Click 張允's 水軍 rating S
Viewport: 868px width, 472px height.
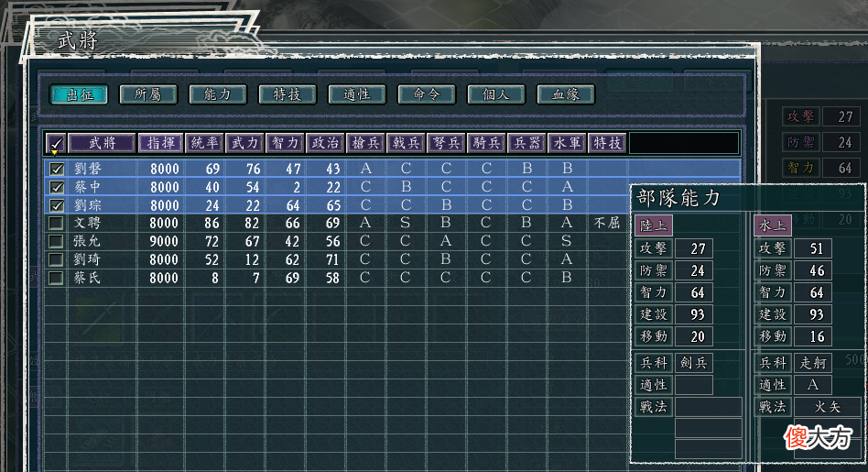click(x=566, y=241)
